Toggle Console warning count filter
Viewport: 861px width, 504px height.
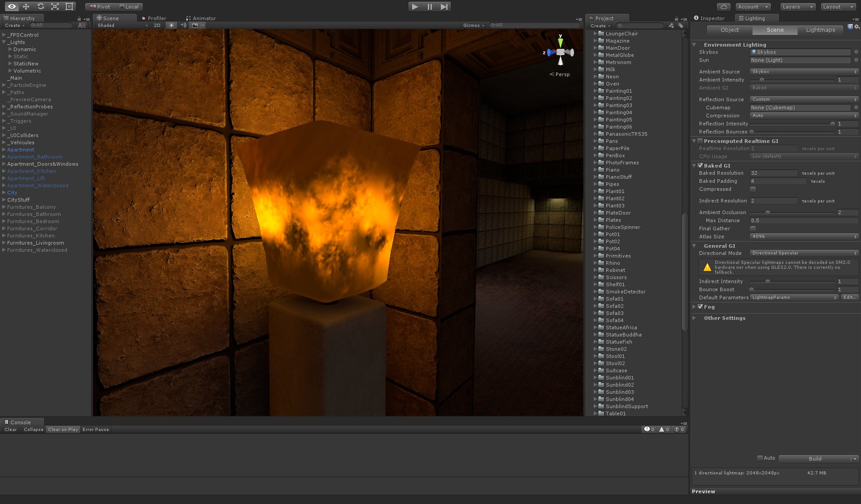[x=664, y=429]
